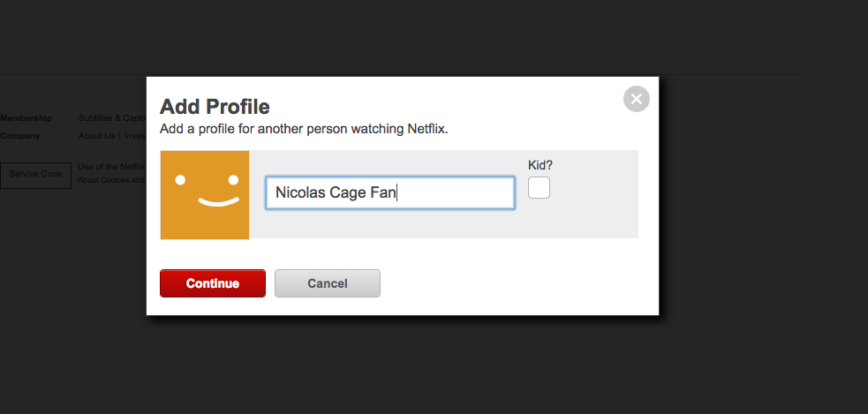Enable the Kid? checkbox
Viewport: 868px width, 414px height.
tap(539, 187)
